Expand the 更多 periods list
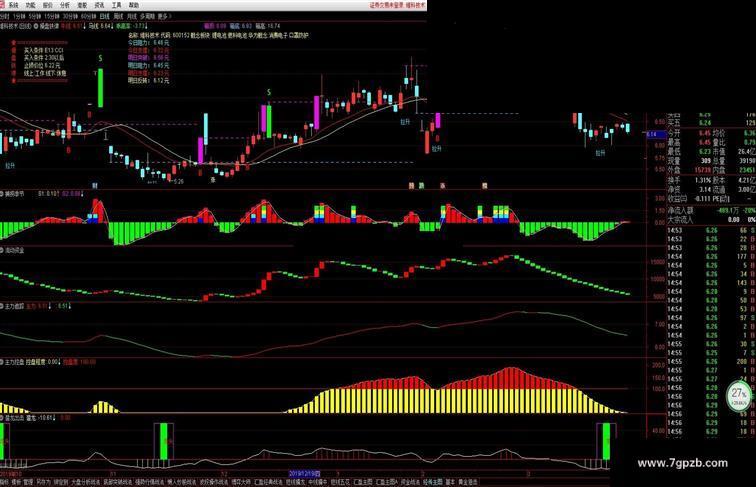Viewport: 756px width, 487px height. pos(163,16)
